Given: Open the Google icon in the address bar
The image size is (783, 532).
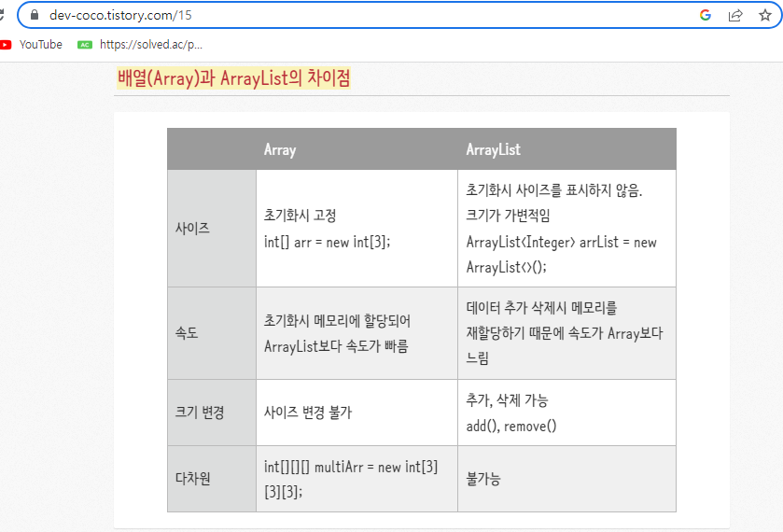Looking at the screenshot, I should point(706,15).
